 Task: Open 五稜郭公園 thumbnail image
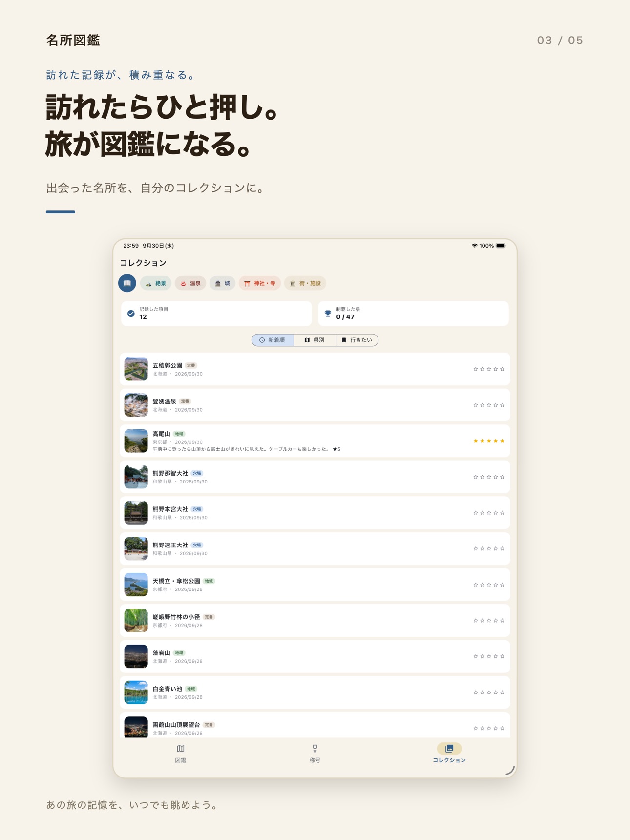click(136, 369)
